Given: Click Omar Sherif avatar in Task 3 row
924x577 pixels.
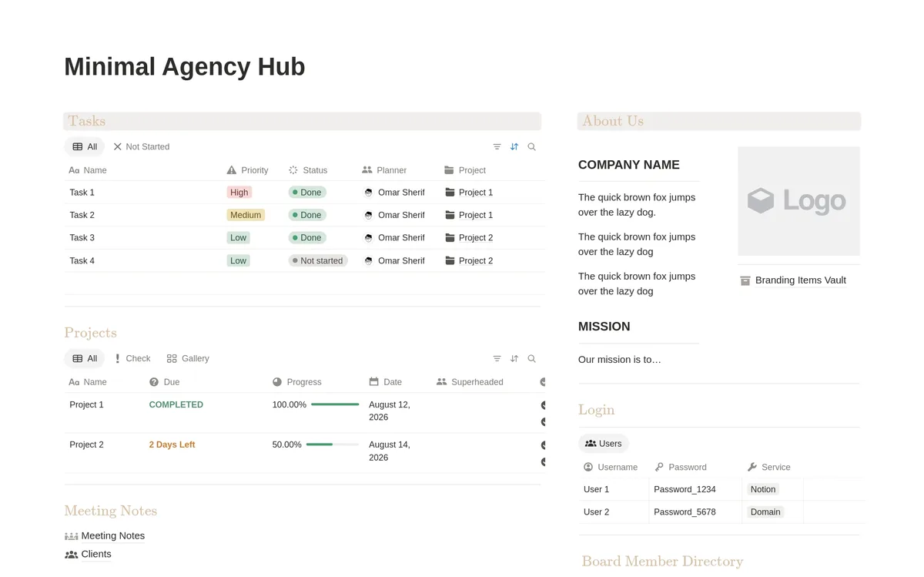Looking at the screenshot, I should pyautogui.click(x=368, y=238).
